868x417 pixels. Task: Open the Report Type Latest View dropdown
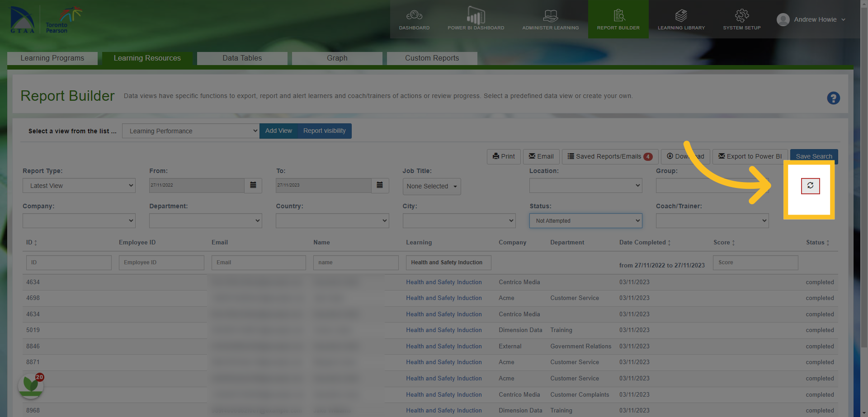[79, 186]
